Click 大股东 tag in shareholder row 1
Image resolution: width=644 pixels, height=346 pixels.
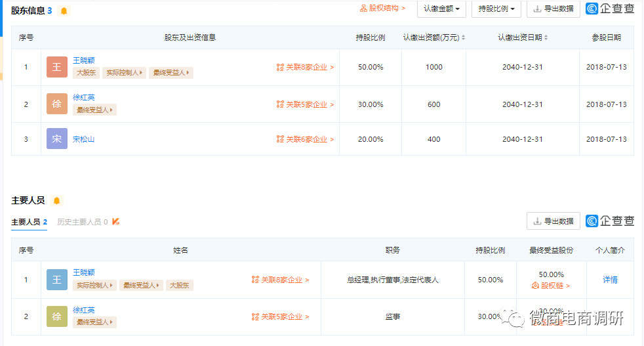[x=87, y=73]
